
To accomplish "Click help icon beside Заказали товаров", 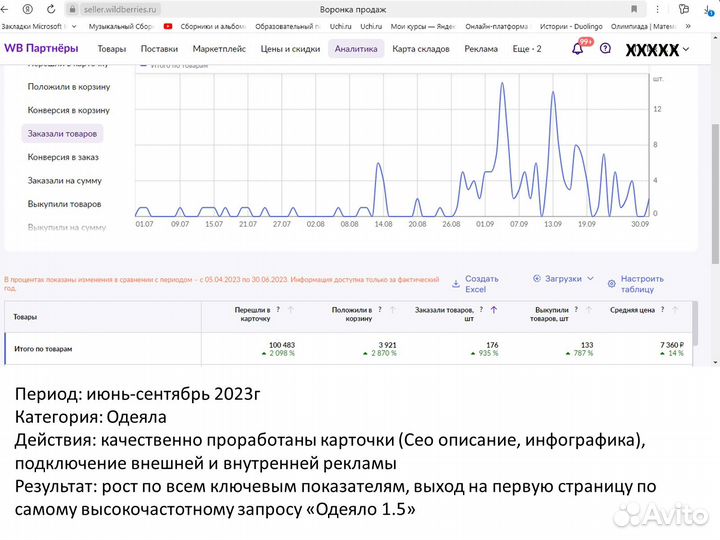I will click(481, 310).
